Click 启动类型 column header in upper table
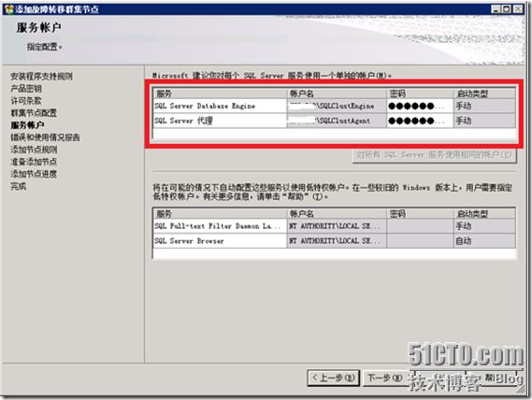 [484, 93]
